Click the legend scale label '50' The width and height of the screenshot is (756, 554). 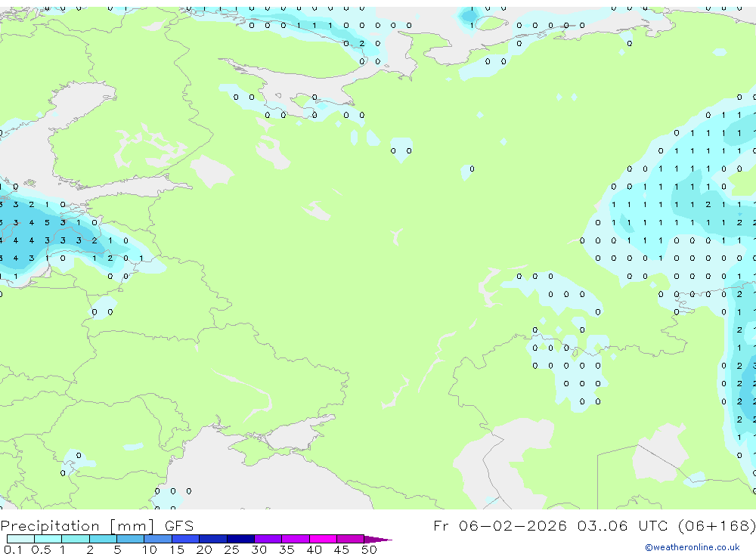[x=369, y=549]
